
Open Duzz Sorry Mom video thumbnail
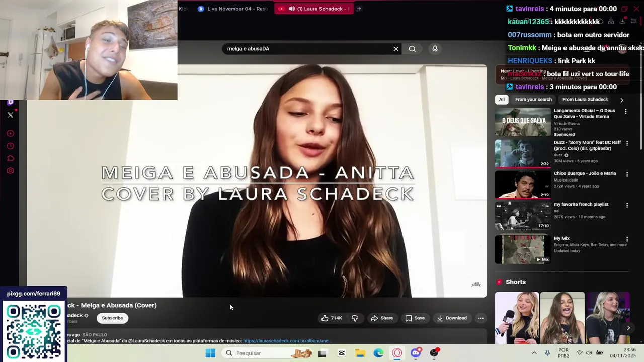pos(523,153)
